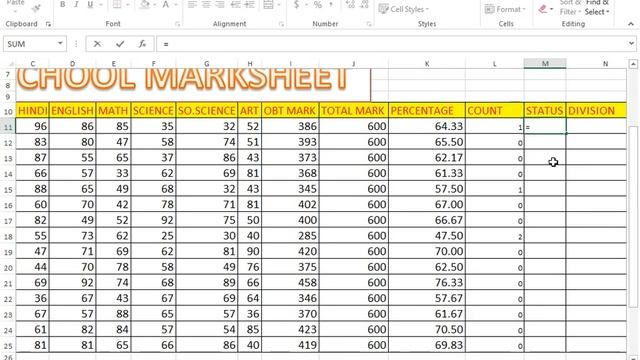Screen dimensions: 640x360
Task: Open the Merge & Center dropdown arrow
Action: [279, 5]
